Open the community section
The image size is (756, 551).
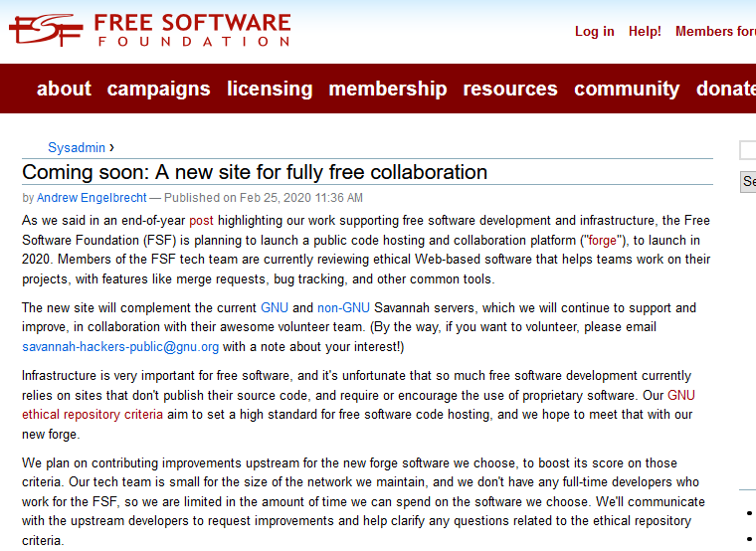[627, 89]
